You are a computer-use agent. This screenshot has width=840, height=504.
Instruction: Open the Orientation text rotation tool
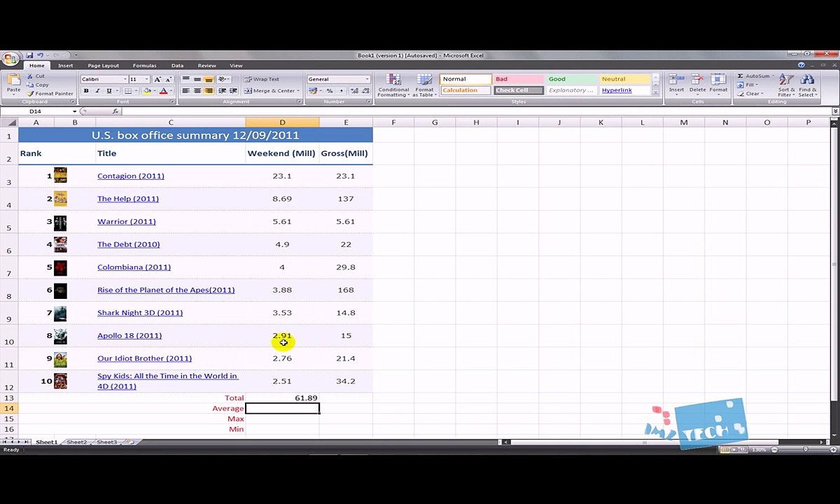click(x=223, y=79)
